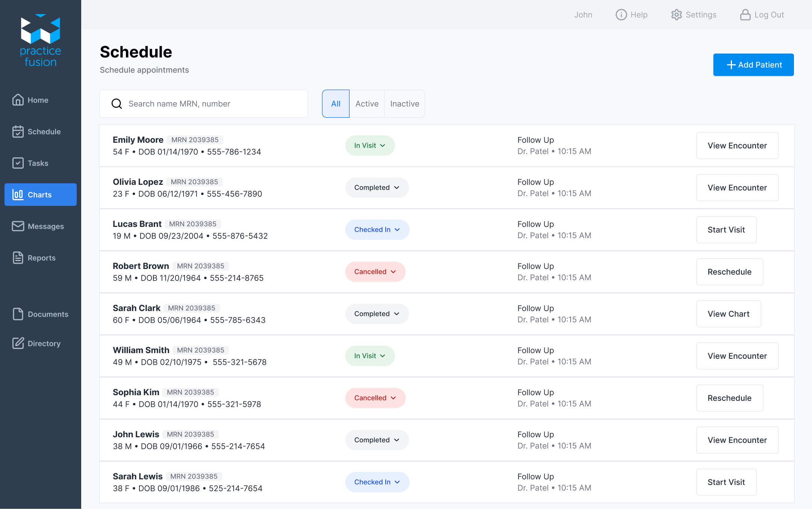Open Lucas Brant's Checked In dropdown
Viewport: 812px width, 509px height.
click(377, 230)
